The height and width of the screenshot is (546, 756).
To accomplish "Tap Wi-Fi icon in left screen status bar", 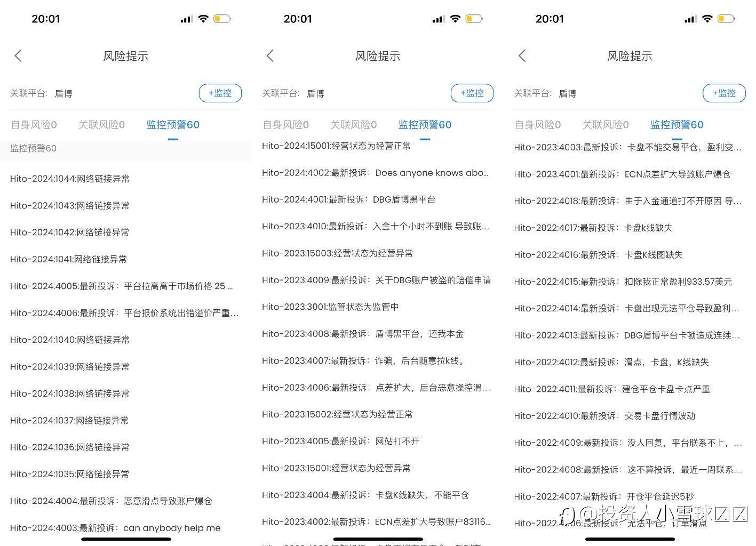I will point(203,19).
